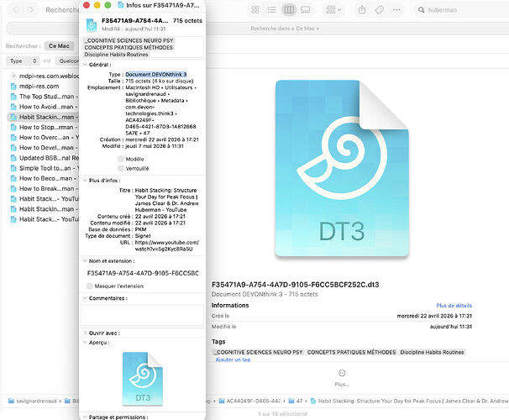This screenshot has height=420, width=509.
Task: Collapse the Général section
Action: [x=85, y=65]
